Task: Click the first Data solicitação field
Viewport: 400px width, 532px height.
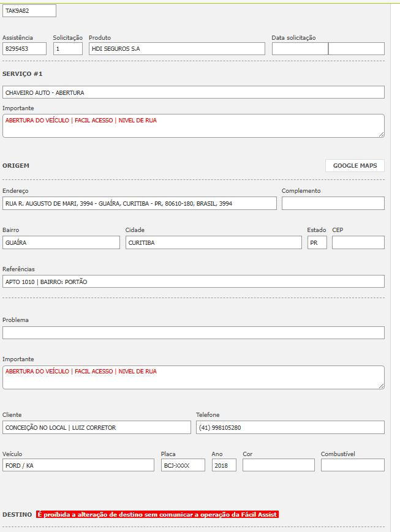Action: click(300, 49)
